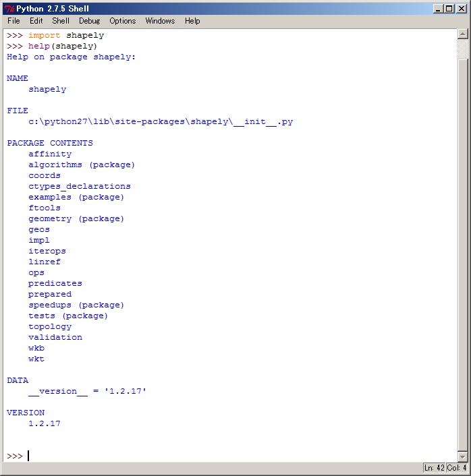Screen dimensions: 471x476
Task: Click the Ln: 42 status indicator
Action: click(x=434, y=468)
